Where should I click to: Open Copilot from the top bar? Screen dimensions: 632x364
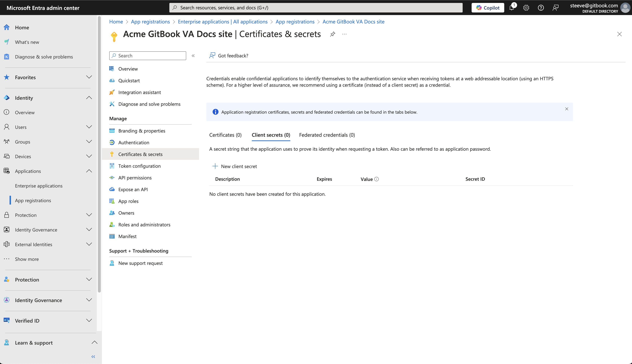tap(487, 8)
